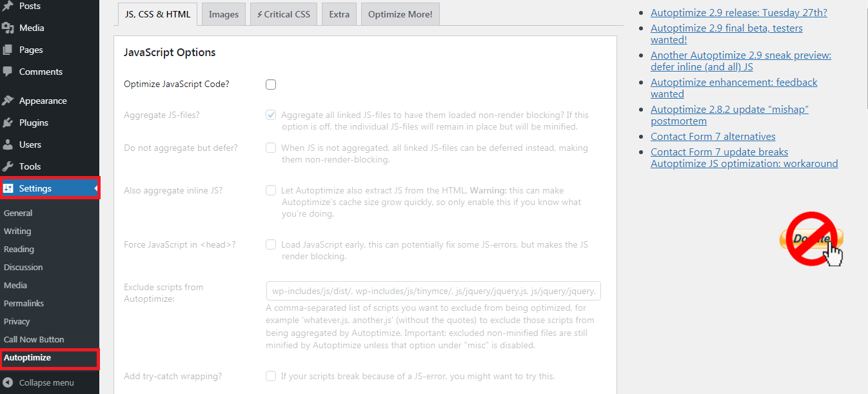Toggle the Aggregate JS-files checkbox
Screen dimensions: 868x394
271,115
